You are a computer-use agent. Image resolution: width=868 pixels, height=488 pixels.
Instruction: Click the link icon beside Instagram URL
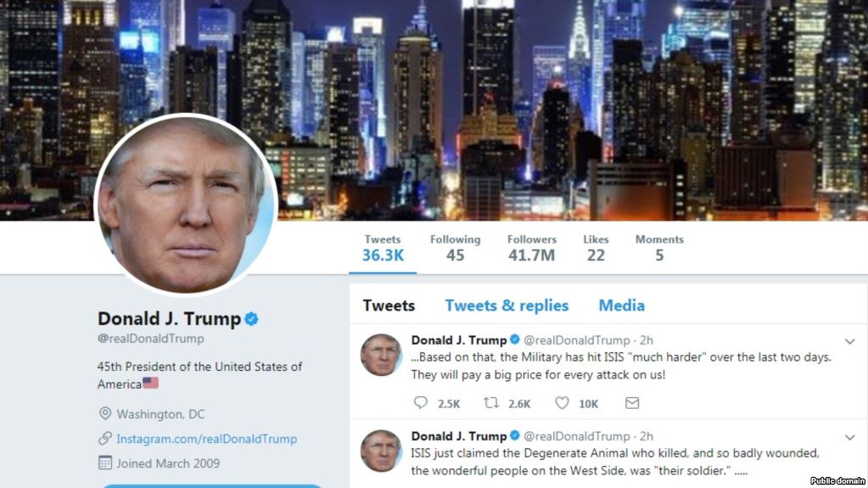(104, 438)
